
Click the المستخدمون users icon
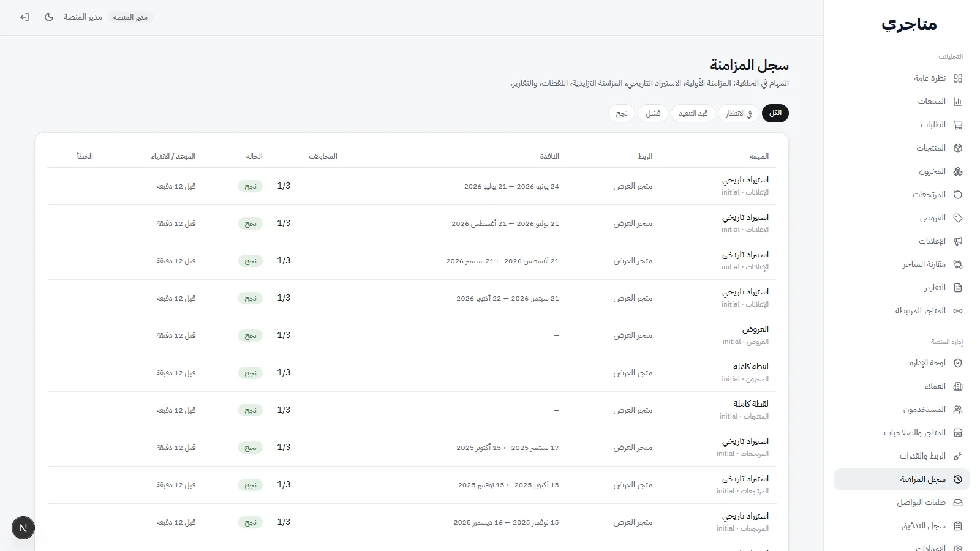pos(958,410)
